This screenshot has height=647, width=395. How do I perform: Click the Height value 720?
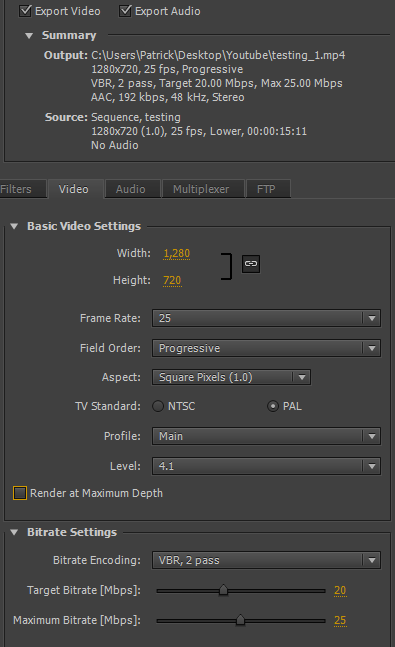coord(172,281)
